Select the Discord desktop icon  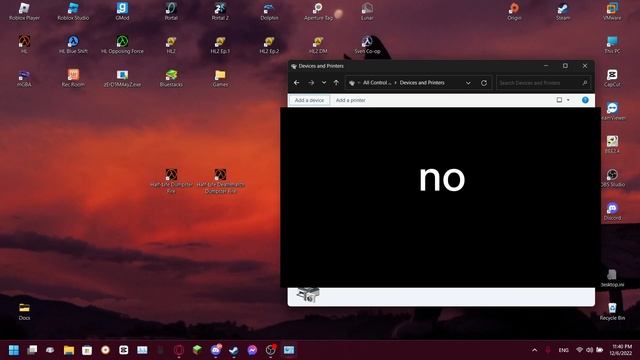pyautogui.click(x=612, y=211)
